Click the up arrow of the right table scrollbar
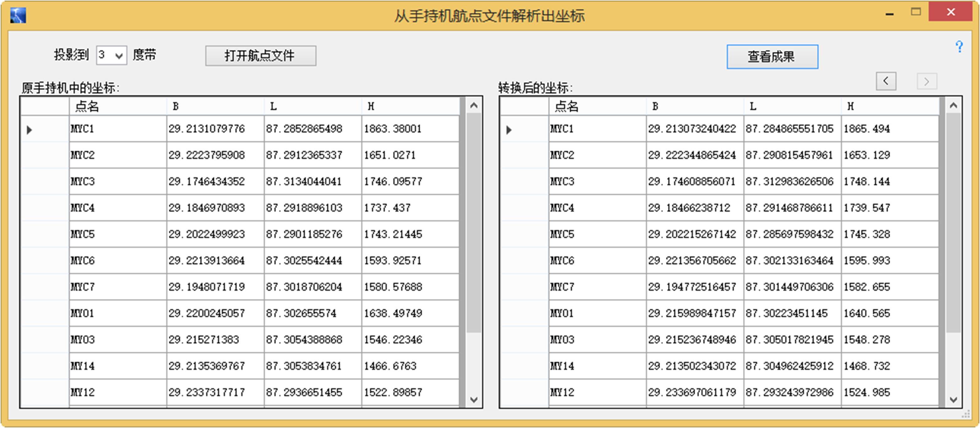This screenshot has height=428, width=980. (953, 106)
